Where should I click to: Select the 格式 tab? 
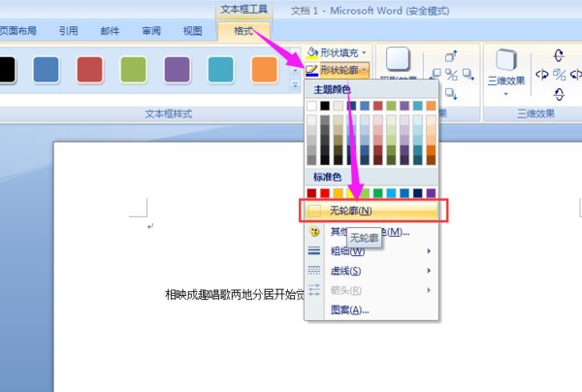pos(243,31)
